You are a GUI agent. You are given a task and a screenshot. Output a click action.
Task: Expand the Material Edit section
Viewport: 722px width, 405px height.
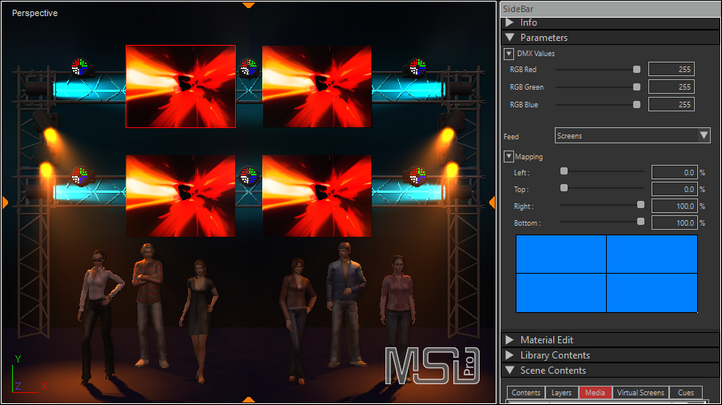point(509,340)
